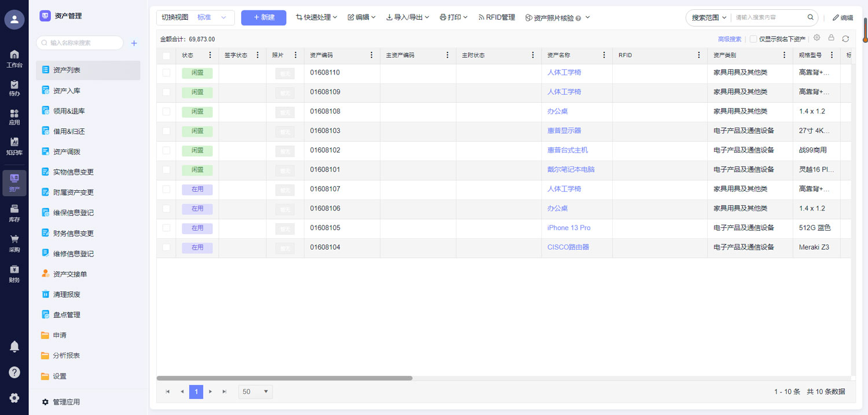Click the notification bell icon
The width and height of the screenshot is (868, 415).
click(14, 346)
